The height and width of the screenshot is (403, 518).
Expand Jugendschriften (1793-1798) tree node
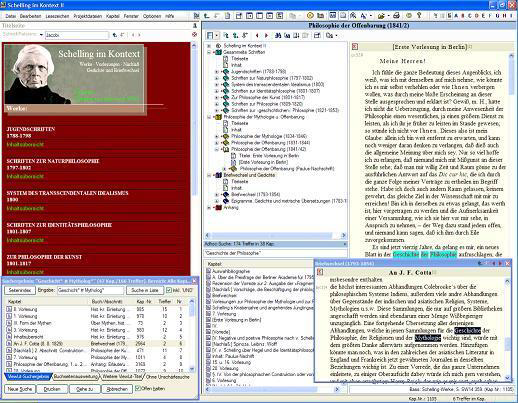click(x=217, y=72)
